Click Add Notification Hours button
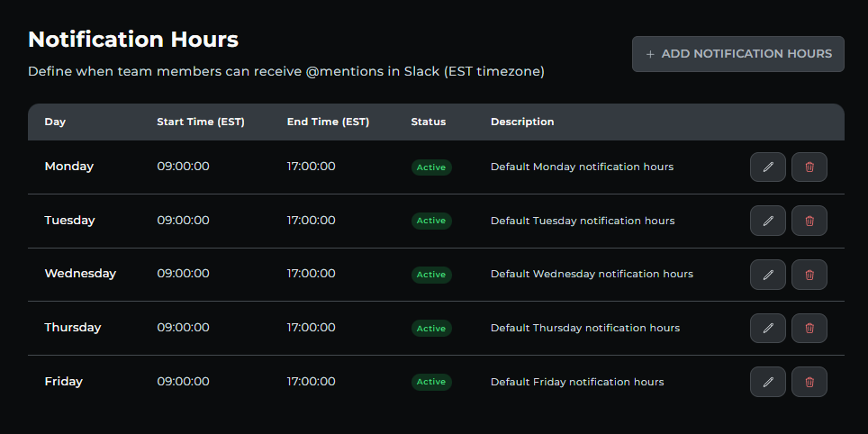Viewport: 868px width, 434px height. tap(737, 54)
